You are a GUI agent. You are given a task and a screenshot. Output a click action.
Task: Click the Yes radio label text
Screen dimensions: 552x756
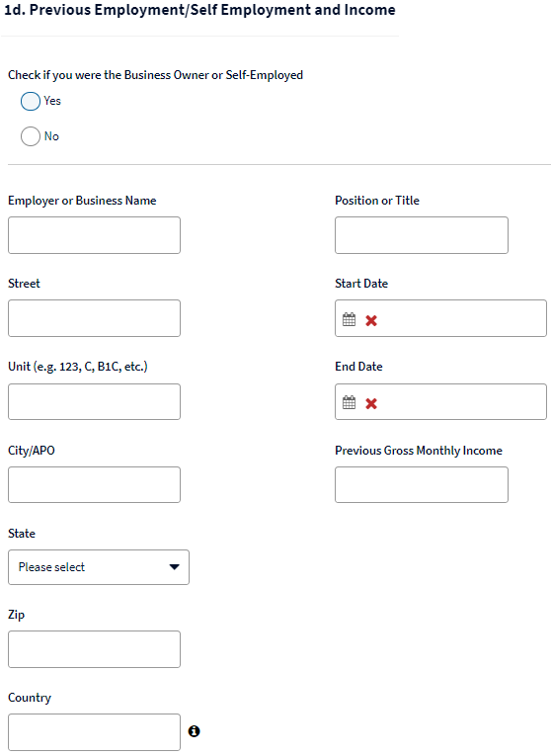pos(52,101)
